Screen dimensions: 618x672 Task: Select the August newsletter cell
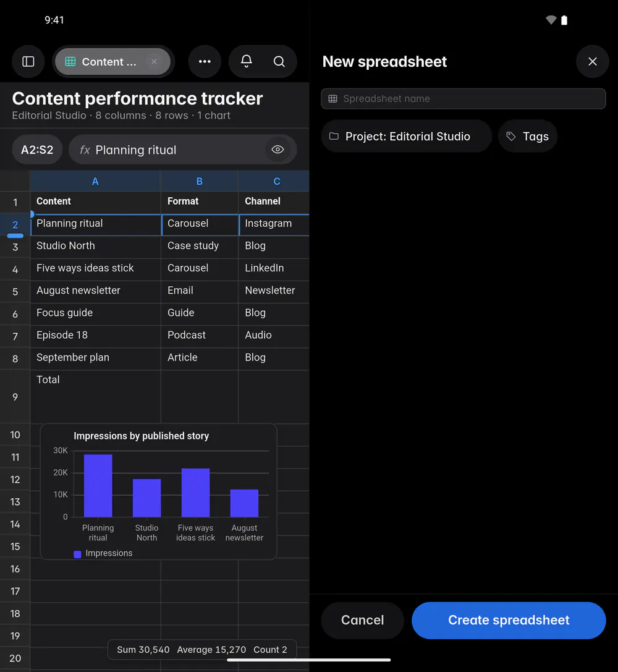tap(96, 291)
